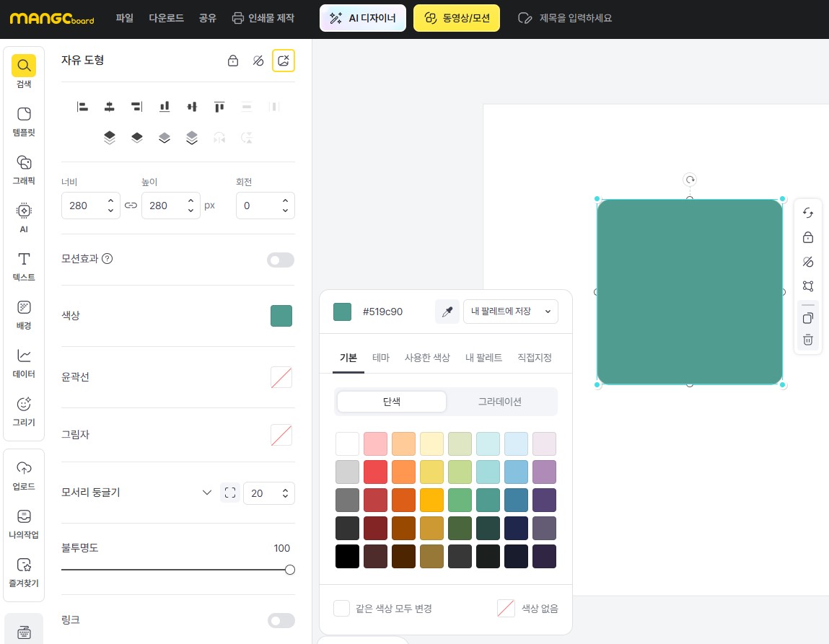Open the 검색 search sidebar tool
Screen dimensions: 829x644
coord(24,71)
